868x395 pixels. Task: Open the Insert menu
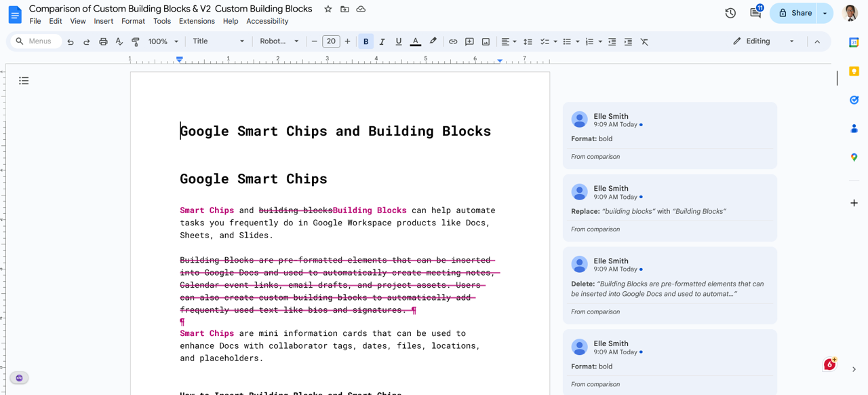(x=104, y=21)
